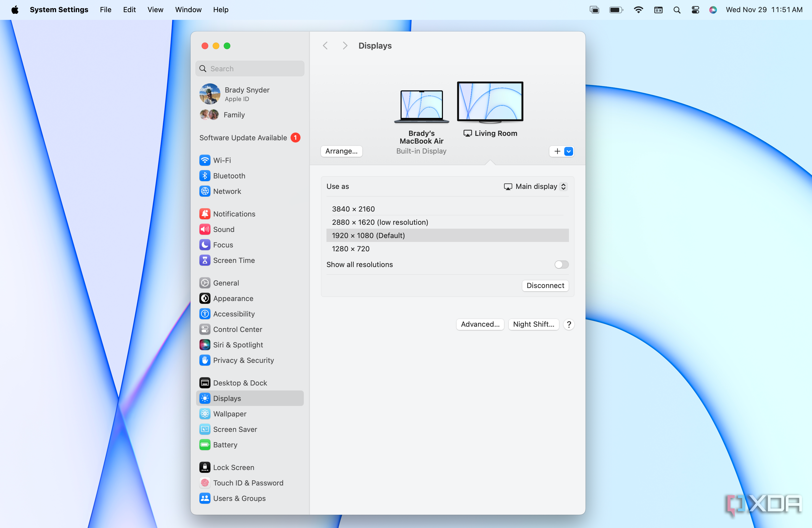Open Accessibility icon in sidebar
This screenshot has width=812, height=528.
pos(205,314)
